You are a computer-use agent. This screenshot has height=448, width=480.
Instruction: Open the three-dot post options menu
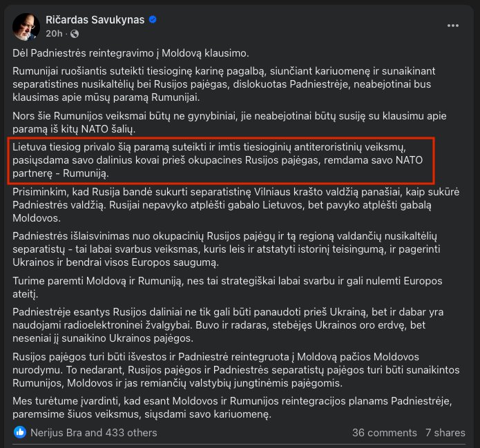pos(453,26)
